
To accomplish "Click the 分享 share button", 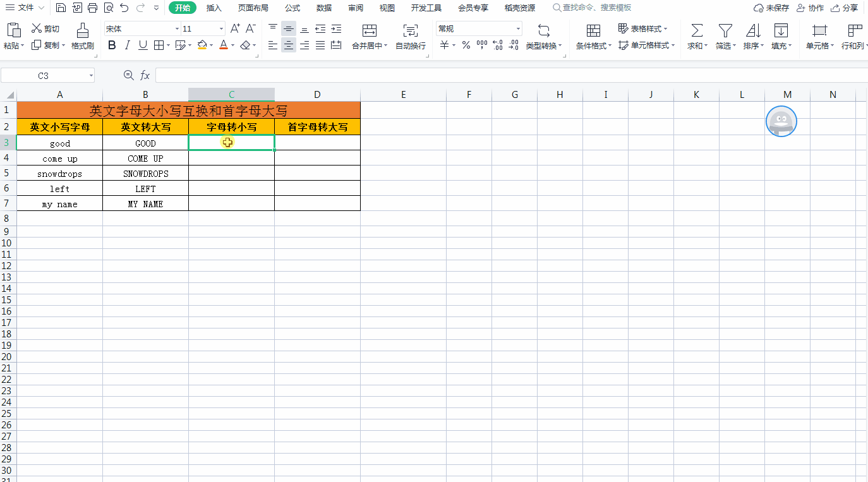I will 844,8.
